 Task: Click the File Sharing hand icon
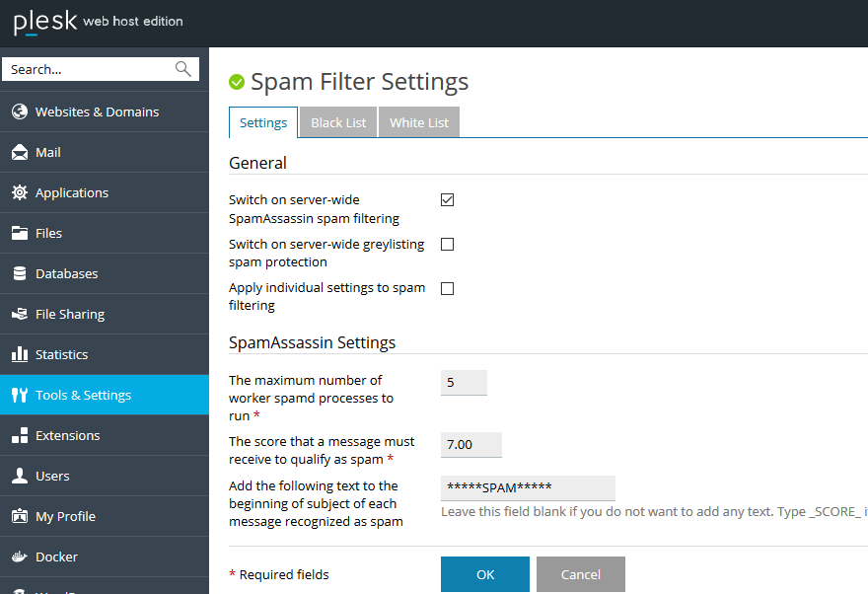pyautogui.click(x=20, y=314)
